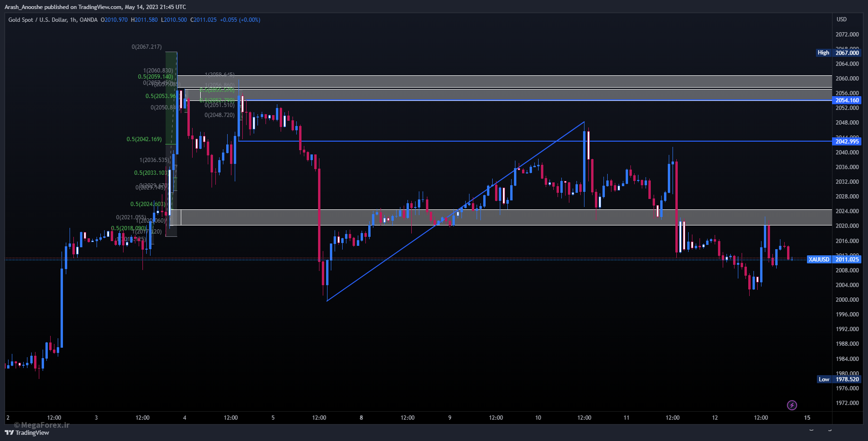Click the 2000.000 level on price scale

pos(847,300)
